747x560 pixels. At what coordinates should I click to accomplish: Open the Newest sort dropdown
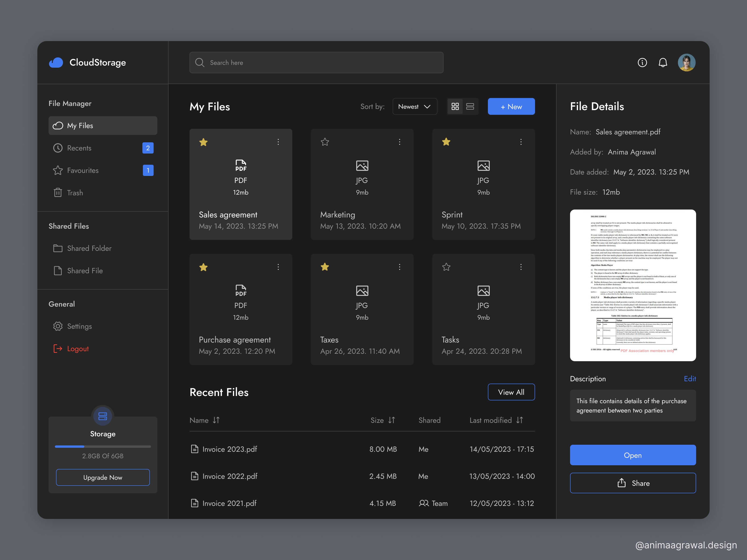[x=415, y=106]
